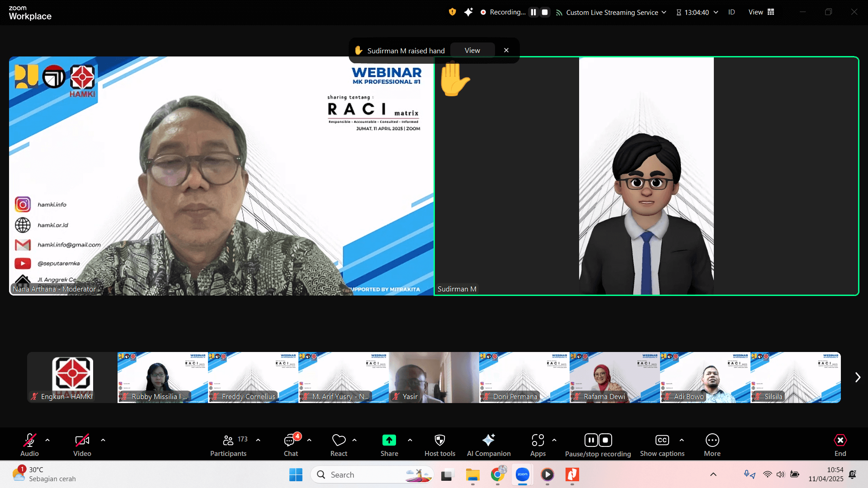Open the View layout menu
Screen dimensions: 868x488
point(761,12)
